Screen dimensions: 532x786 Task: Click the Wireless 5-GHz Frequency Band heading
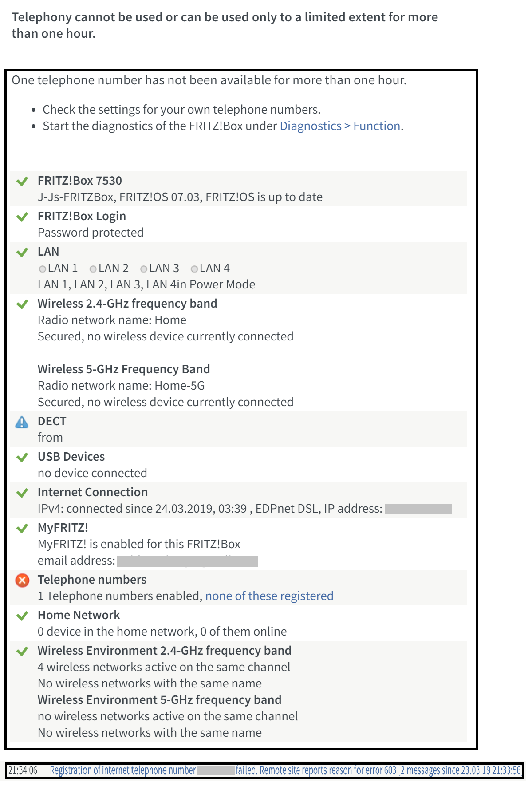(x=124, y=369)
